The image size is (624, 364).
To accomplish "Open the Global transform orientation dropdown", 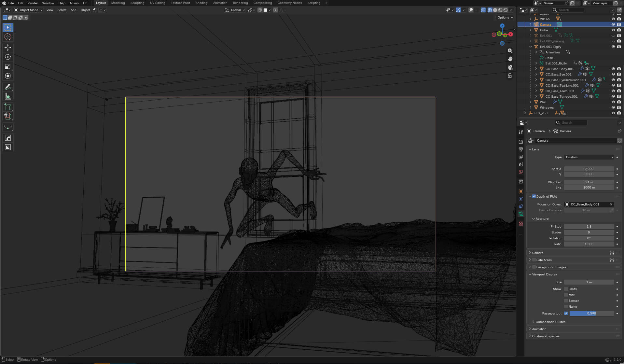I will pyautogui.click(x=235, y=10).
